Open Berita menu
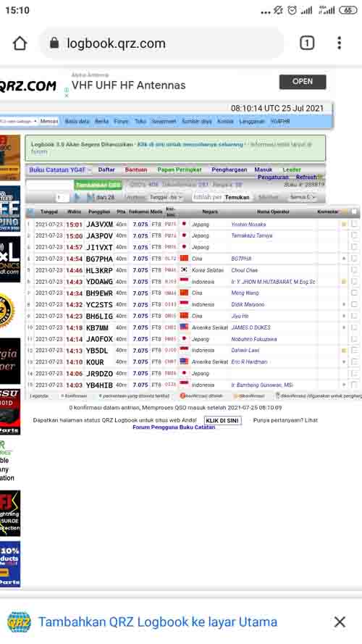Screen dimensions: 362x644 (102, 122)
